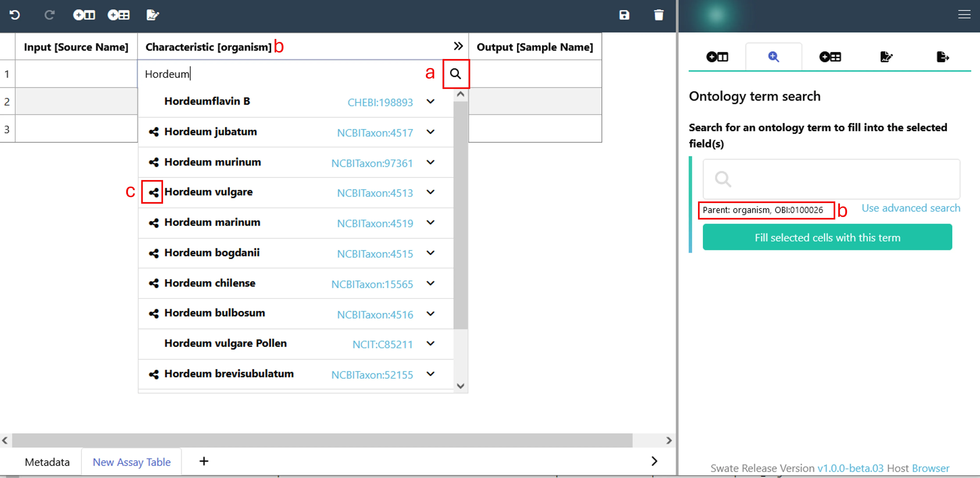The image size is (980, 478).
Task: Expand details chevron for Hordeum bogdanii
Action: pos(431,253)
